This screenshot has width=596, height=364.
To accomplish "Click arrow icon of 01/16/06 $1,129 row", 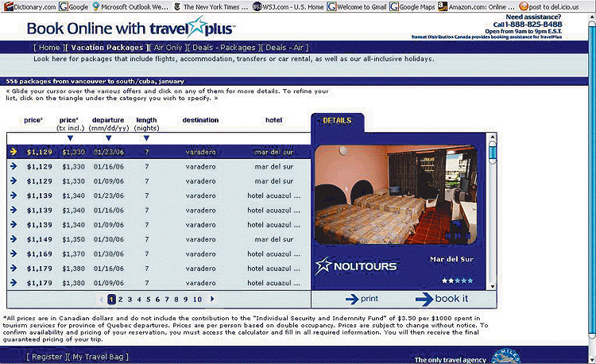I will pos(14,166).
